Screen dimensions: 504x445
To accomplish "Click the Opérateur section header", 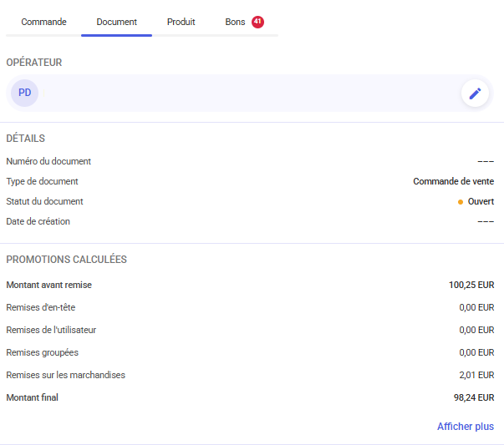I will click(34, 63).
